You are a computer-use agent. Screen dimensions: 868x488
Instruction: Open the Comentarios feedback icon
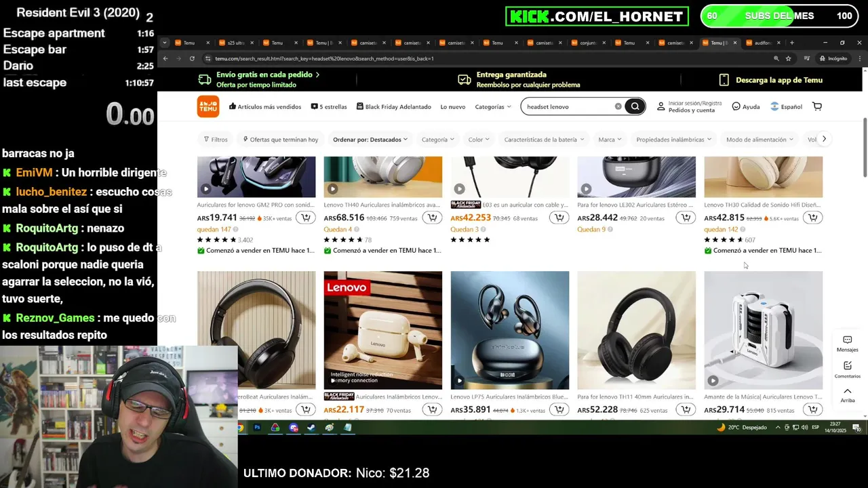tap(848, 369)
